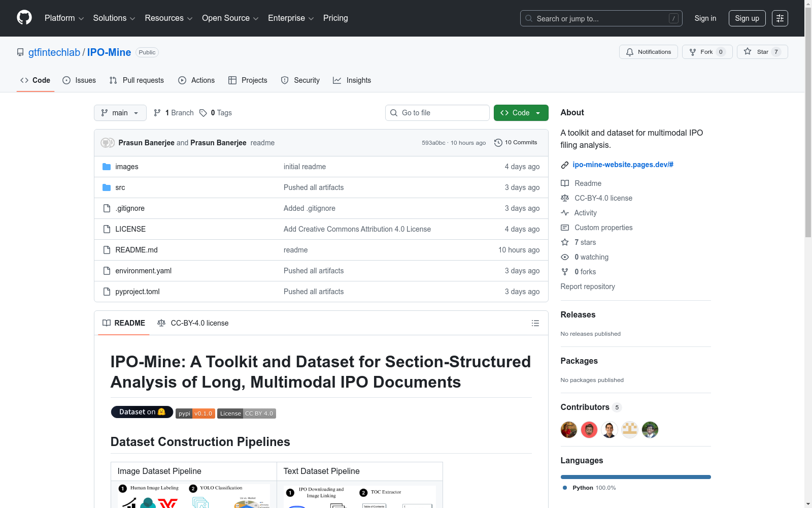Click the images folder icon
The height and width of the screenshot is (508, 812).
point(107,167)
